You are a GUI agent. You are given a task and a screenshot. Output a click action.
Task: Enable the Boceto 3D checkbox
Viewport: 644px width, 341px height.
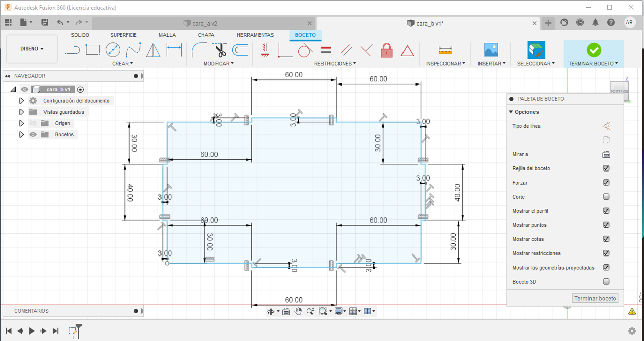coord(606,282)
